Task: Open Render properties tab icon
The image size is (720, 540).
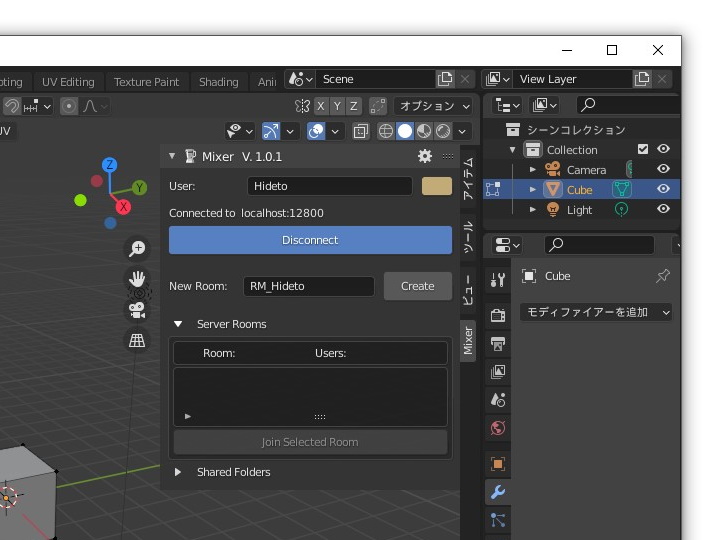Action: pyautogui.click(x=498, y=315)
